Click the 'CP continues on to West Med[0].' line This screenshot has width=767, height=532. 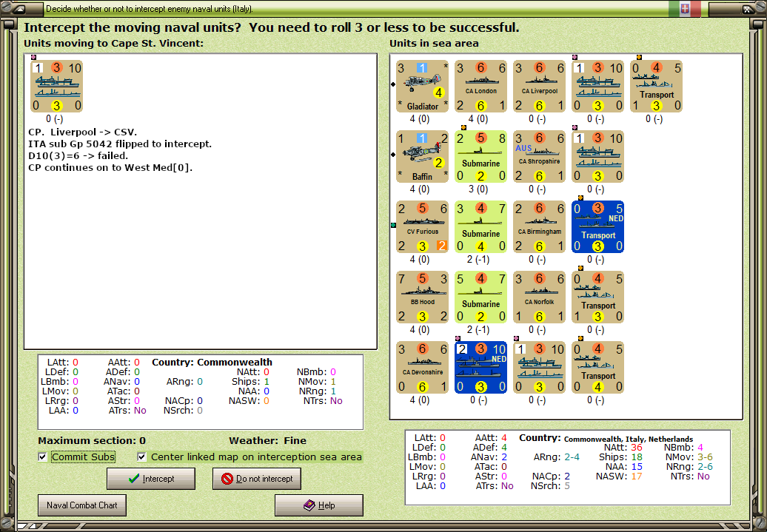110,168
